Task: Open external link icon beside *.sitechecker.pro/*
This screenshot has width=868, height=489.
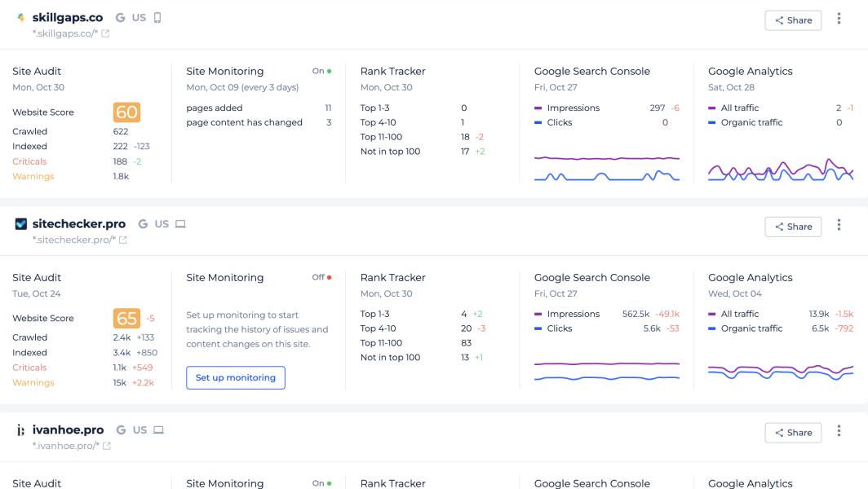Action: (x=123, y=240)
